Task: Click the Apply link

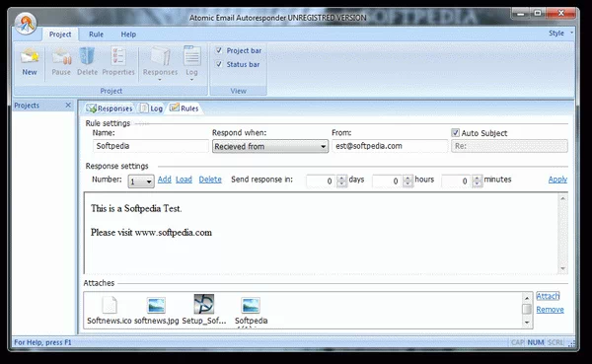Action: (557, 180)
